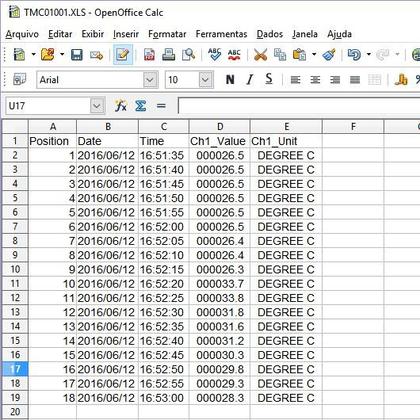Open the Editar menu
The height and width of the screenshot is (420, 420).
[60, 34]
